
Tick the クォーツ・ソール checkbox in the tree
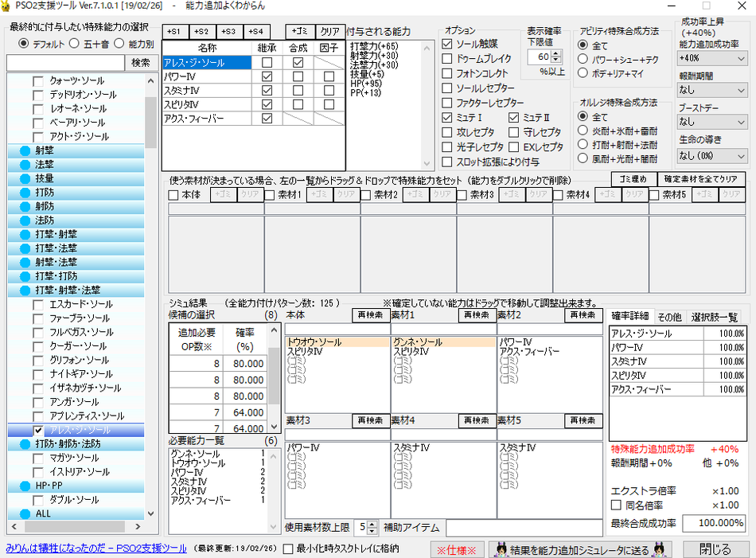point(38,81)
